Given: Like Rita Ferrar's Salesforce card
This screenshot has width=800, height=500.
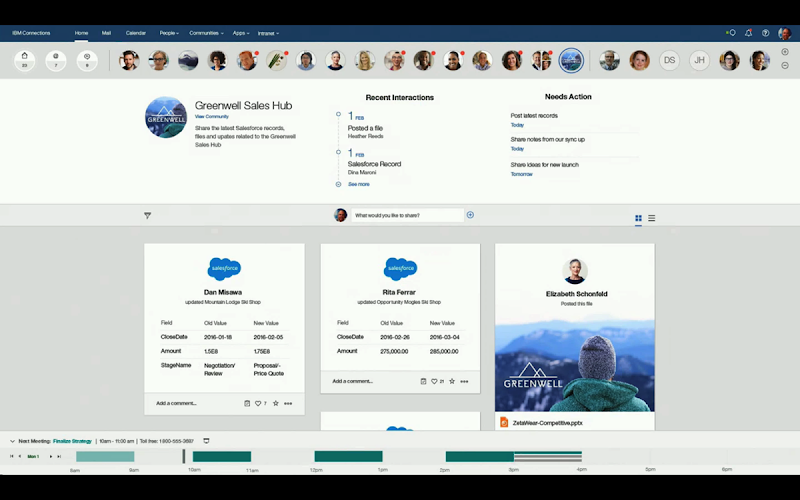Looking at the screenshot, I should coord(434,381).
